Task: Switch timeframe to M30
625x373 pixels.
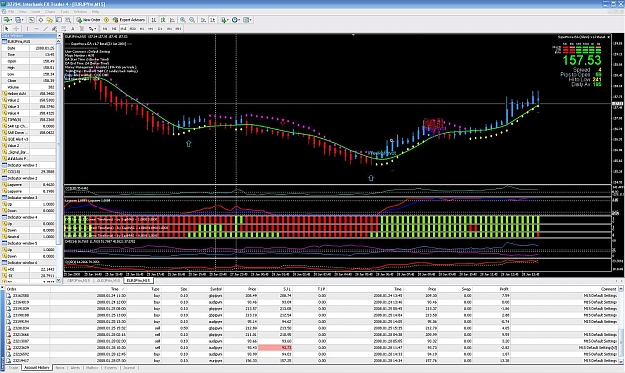Action: 133,29
